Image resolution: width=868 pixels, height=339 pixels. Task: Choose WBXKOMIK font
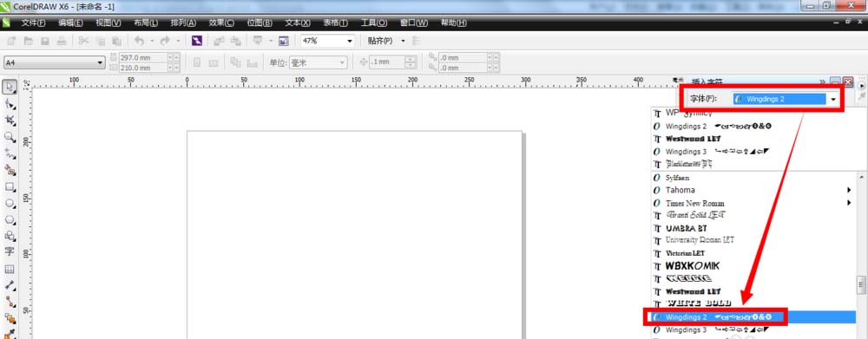(x=753, y=266)
